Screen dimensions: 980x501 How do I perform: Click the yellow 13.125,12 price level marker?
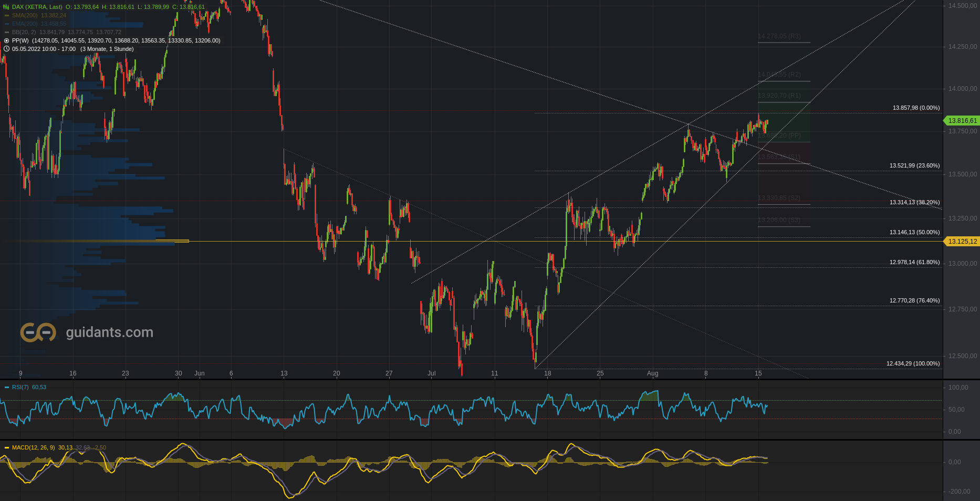962,242
